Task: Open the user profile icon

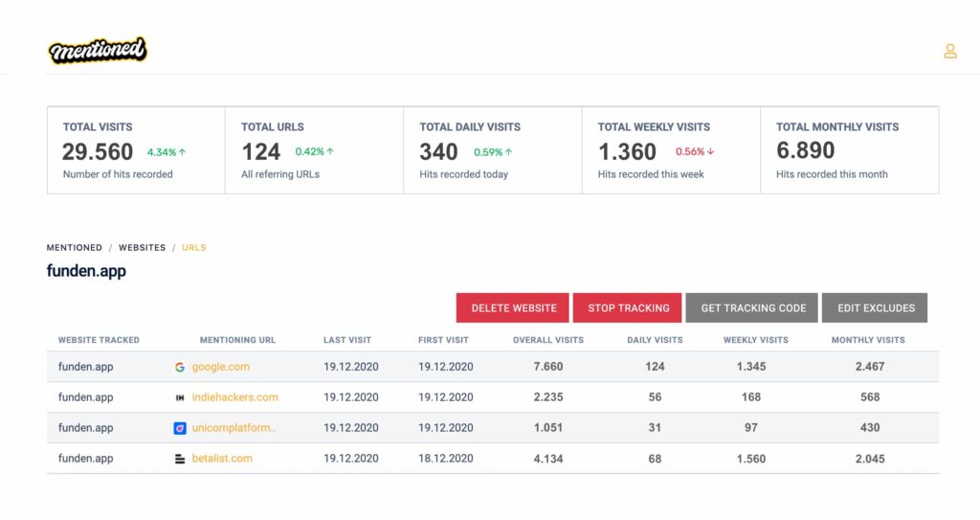Action: 950,51
